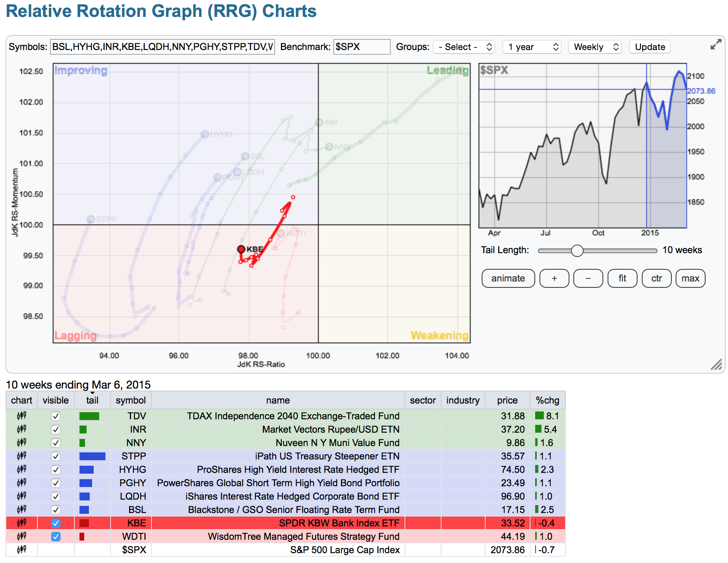This screenshot has width=728, height=563.
Task: Click the KBE red tail color bar
Action: (x=84, y=523)
